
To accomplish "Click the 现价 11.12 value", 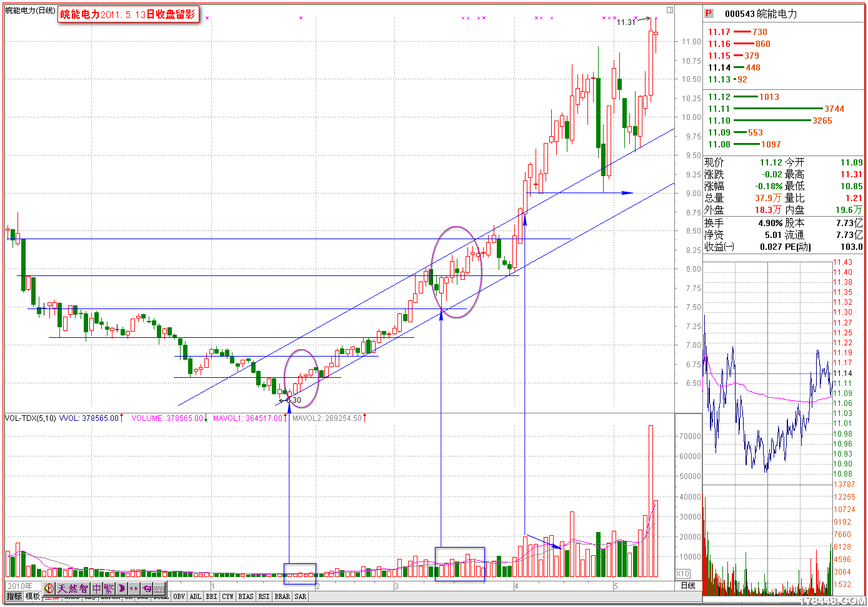I will tap(771, 162).
